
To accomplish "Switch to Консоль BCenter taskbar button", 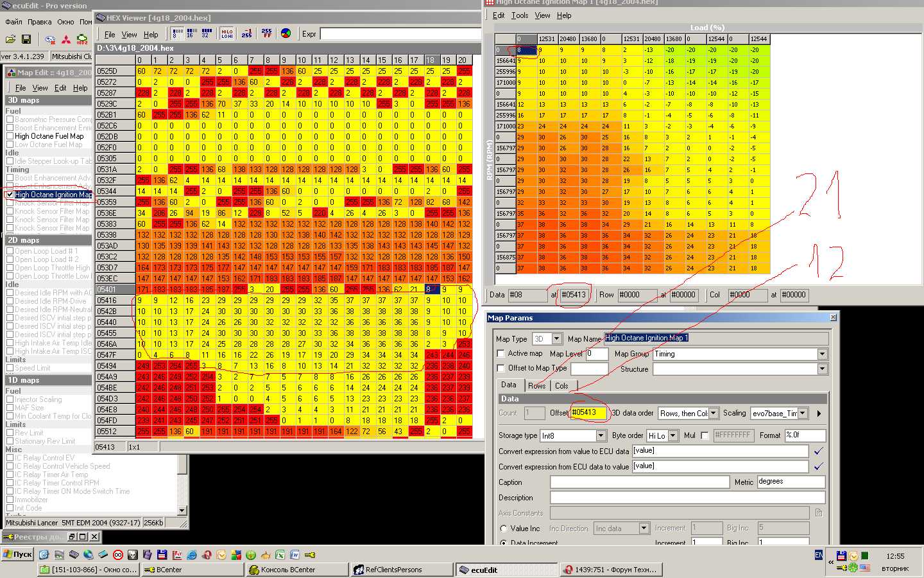I will point(297,570).
